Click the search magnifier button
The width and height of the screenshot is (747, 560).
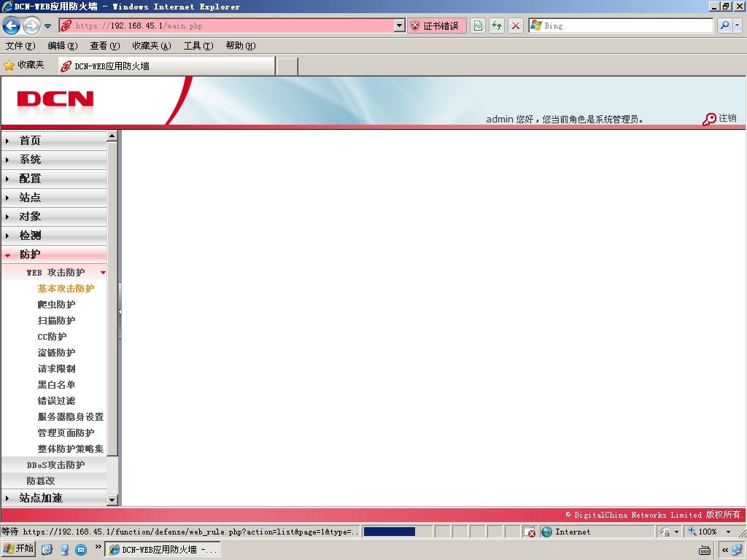[724, 26]
